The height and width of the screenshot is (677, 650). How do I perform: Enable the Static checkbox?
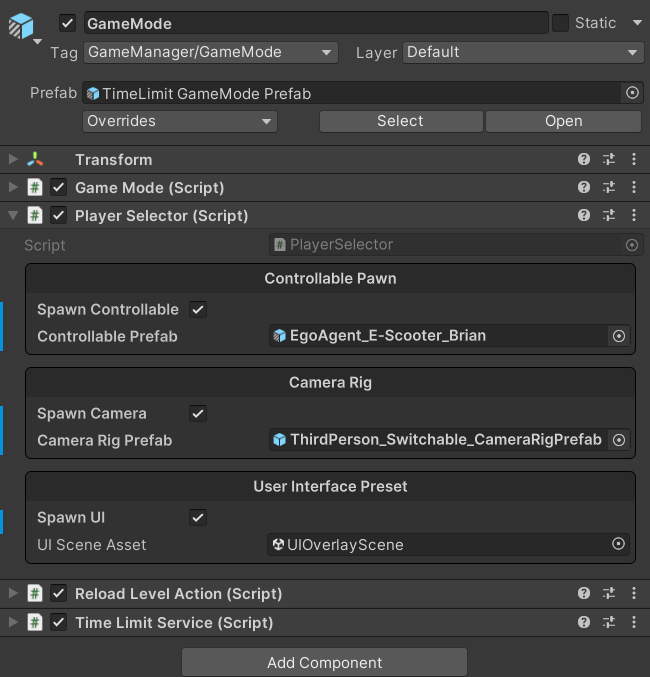click(560, 23)
